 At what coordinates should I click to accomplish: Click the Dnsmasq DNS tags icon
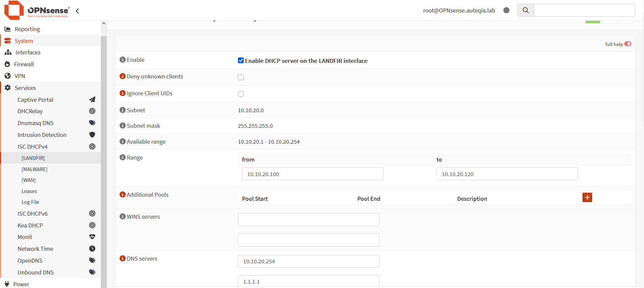(92, 123)
